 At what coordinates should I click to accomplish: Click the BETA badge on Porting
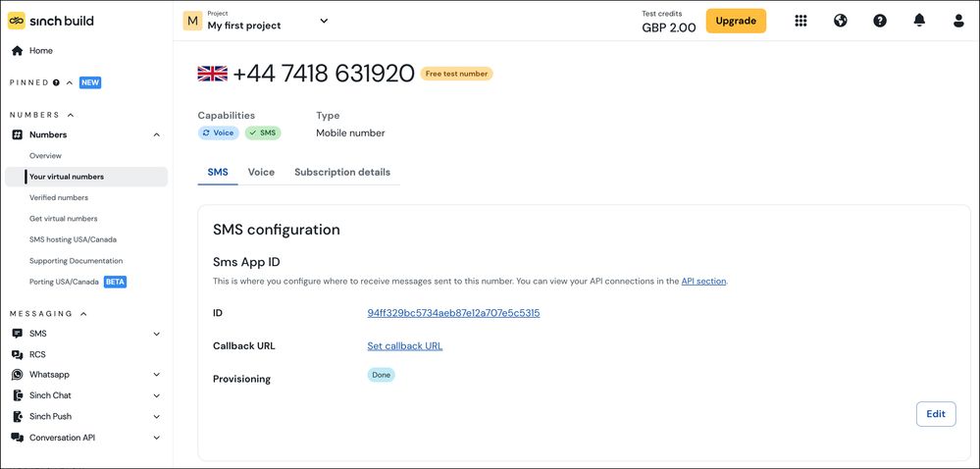(115, 282)
